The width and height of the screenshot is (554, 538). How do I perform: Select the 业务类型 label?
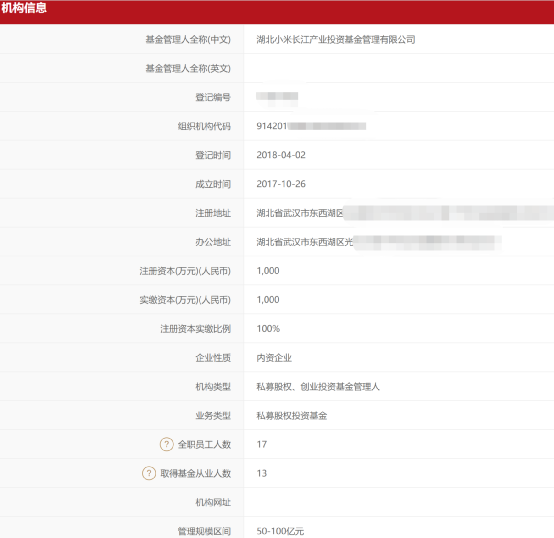tap(213, 416)
